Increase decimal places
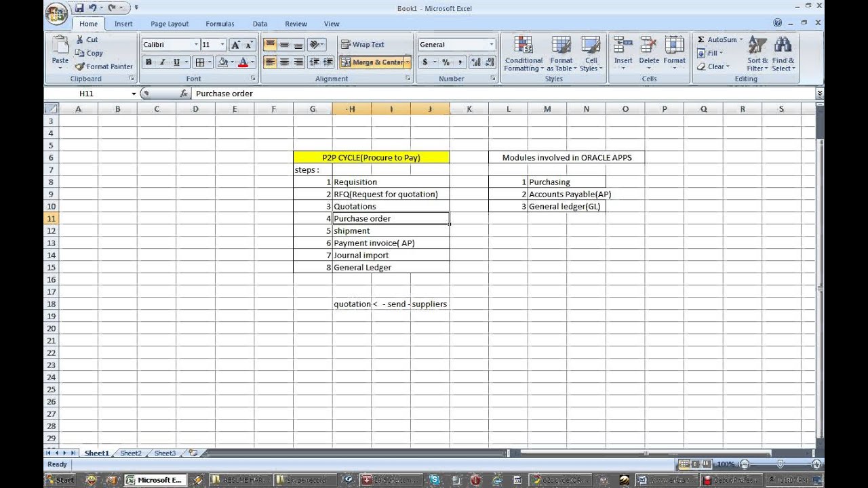 point(475,62)
